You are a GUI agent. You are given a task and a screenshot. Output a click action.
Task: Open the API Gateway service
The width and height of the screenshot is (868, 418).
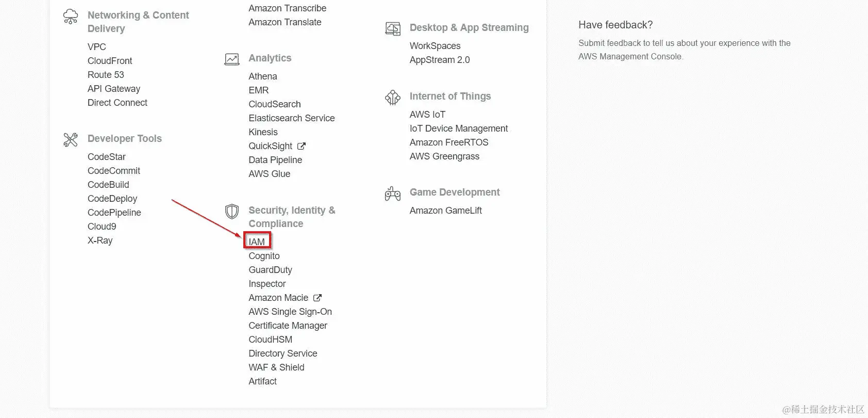[113, 89]
